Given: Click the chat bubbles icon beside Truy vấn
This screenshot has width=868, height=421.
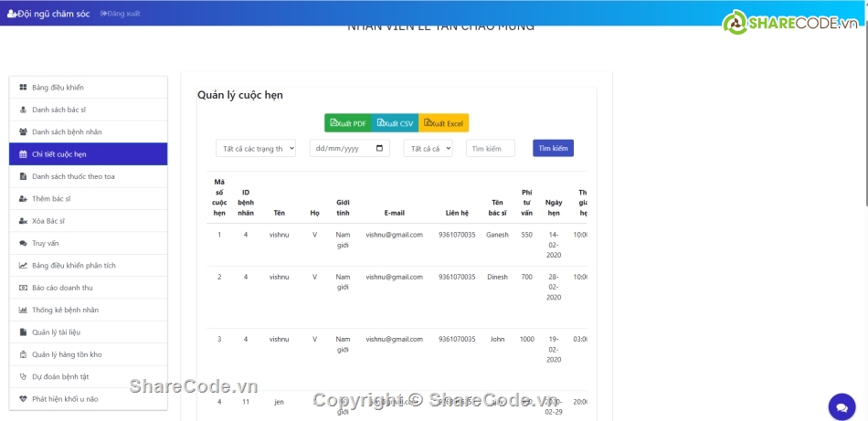Looking at the screenshot, I should [x=23, y=243].
